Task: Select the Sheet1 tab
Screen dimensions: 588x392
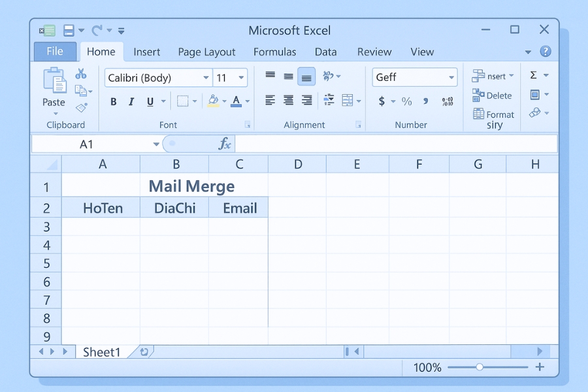Action: click(x=101, y=352)
